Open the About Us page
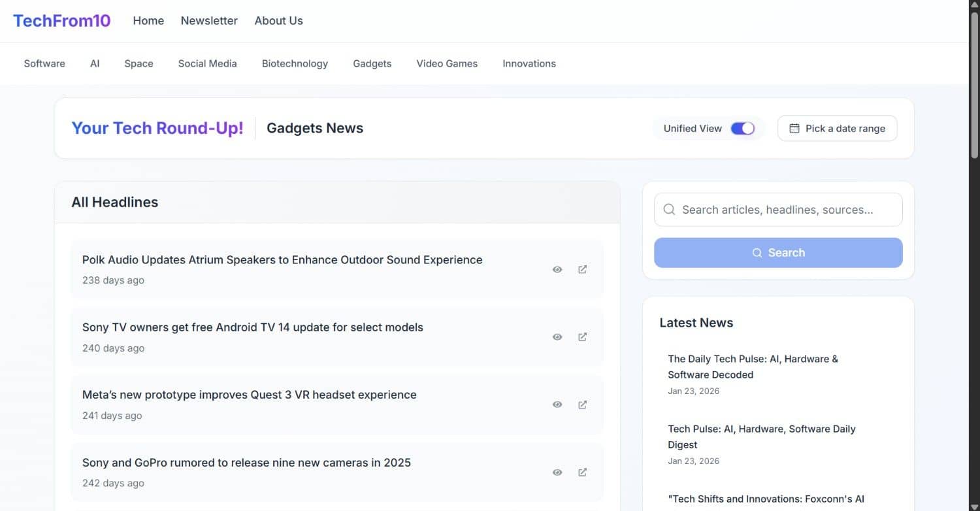 pos(278,21)
